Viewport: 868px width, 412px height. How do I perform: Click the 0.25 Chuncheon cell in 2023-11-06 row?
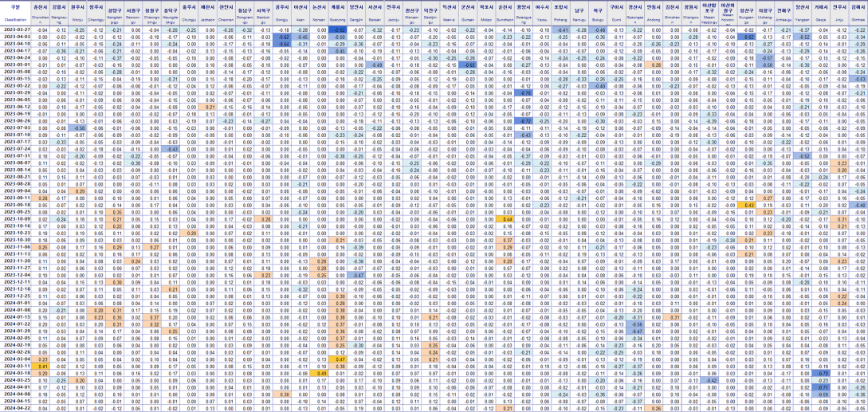pyautogui.click(x=41, y=247)
